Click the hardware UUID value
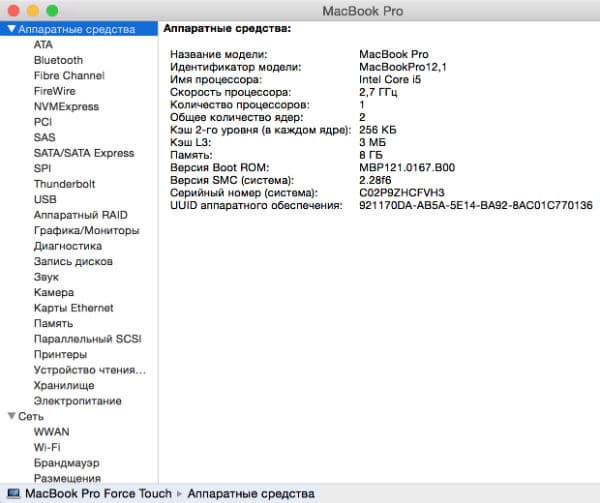Image resolution: width=600 pixels, height=503 pixels. 476,205
